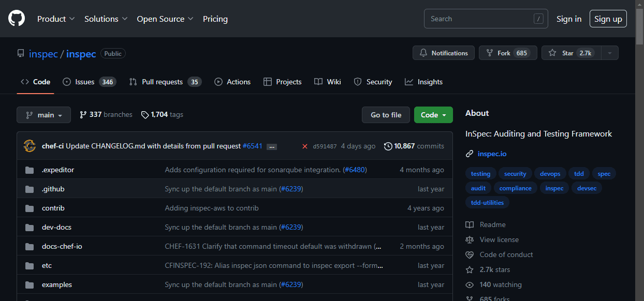This screenshot has height=301, width=644.
Task: Click the devops topic tag
Action: tap(550, 174)
